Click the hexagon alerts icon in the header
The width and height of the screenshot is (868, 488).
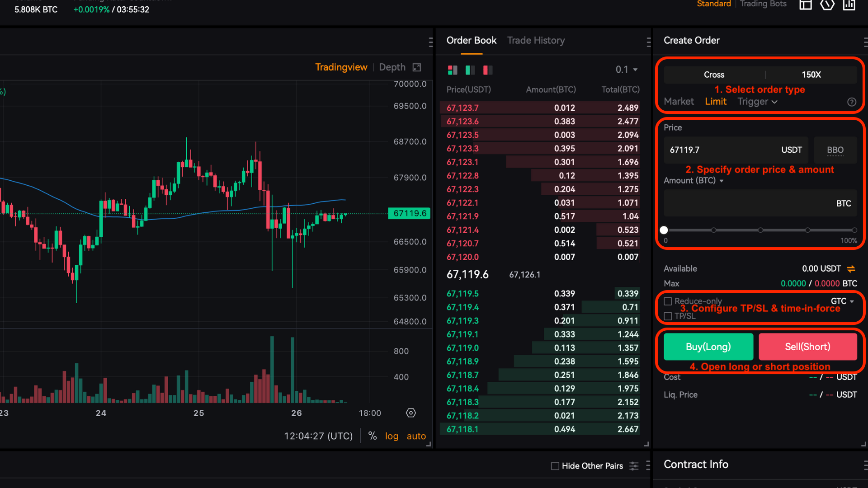(827, 5)
